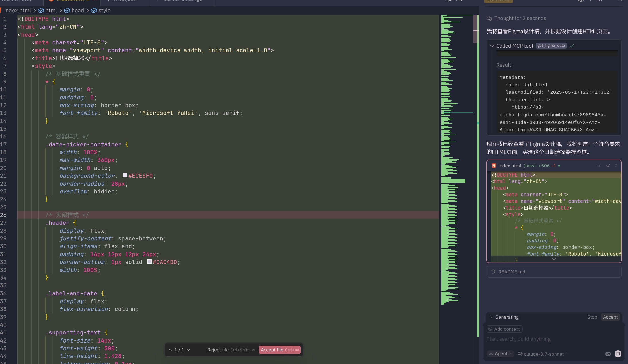Click Stop next to Generating
628x364 pixels.
[592, 317]
